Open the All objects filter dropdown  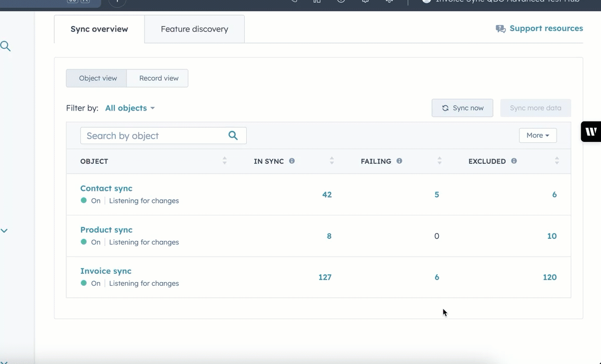click(130, 108)
